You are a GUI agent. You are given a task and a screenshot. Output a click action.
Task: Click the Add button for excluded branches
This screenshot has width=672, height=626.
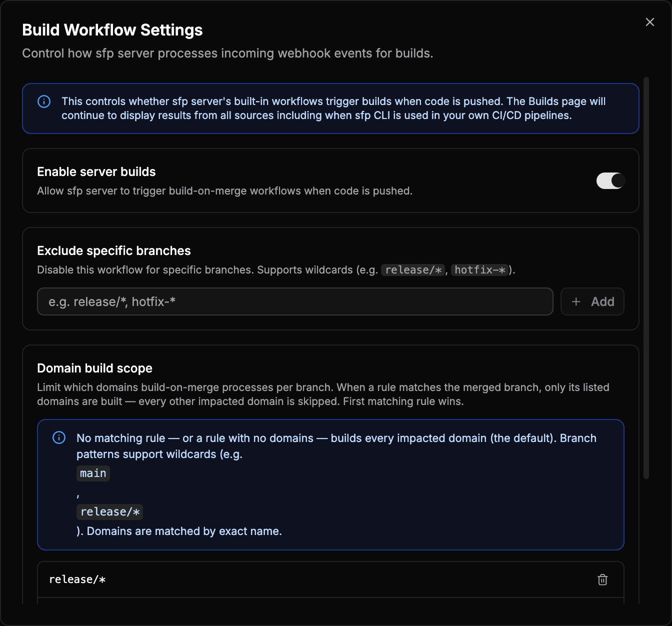click(592, 301)
